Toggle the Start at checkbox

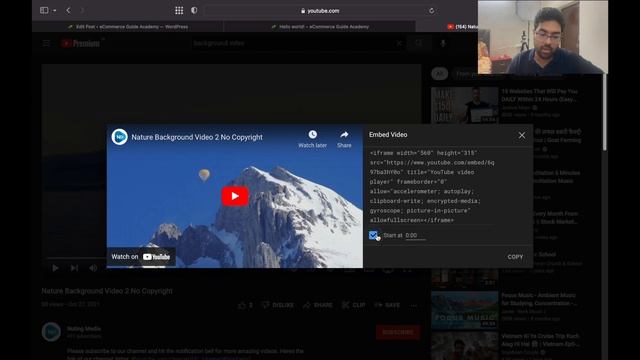point(373,235)
